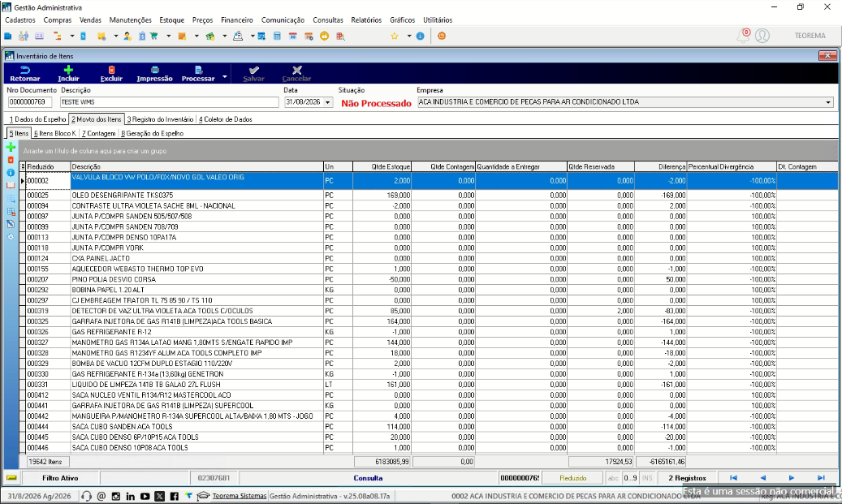842x504 pixels.
Task: Click the Nro Documento input field
Action: tap(30, 102)
